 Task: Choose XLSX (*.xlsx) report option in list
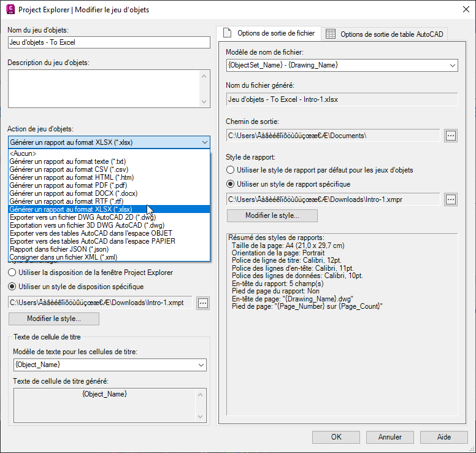[x=109, y=209]
